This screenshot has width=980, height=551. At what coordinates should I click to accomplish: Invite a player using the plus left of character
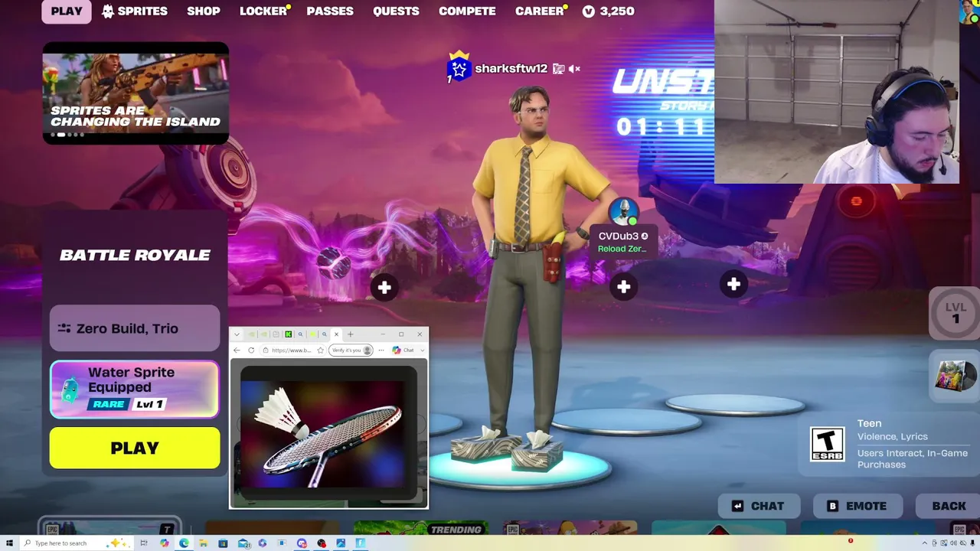tap(384, 288)
